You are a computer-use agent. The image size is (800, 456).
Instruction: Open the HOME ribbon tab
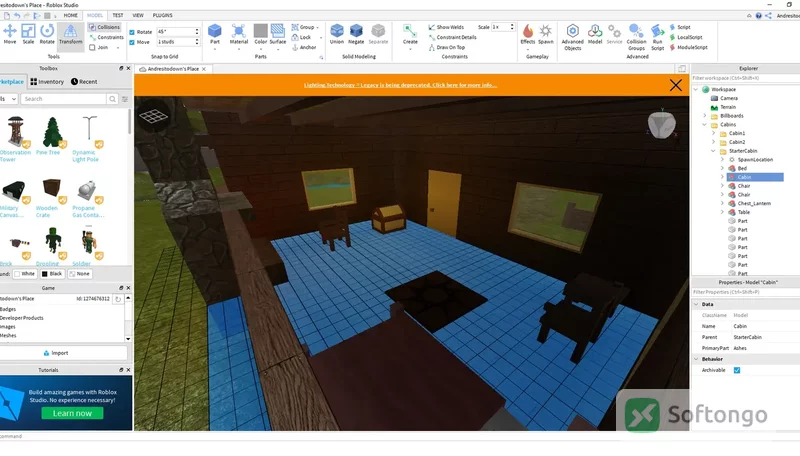click(70, 15)
